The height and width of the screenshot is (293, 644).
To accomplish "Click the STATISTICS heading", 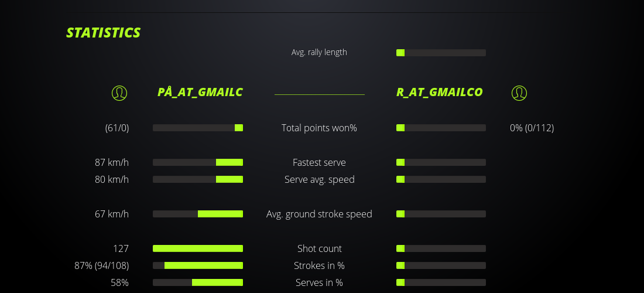I will [x=104, y=33].
